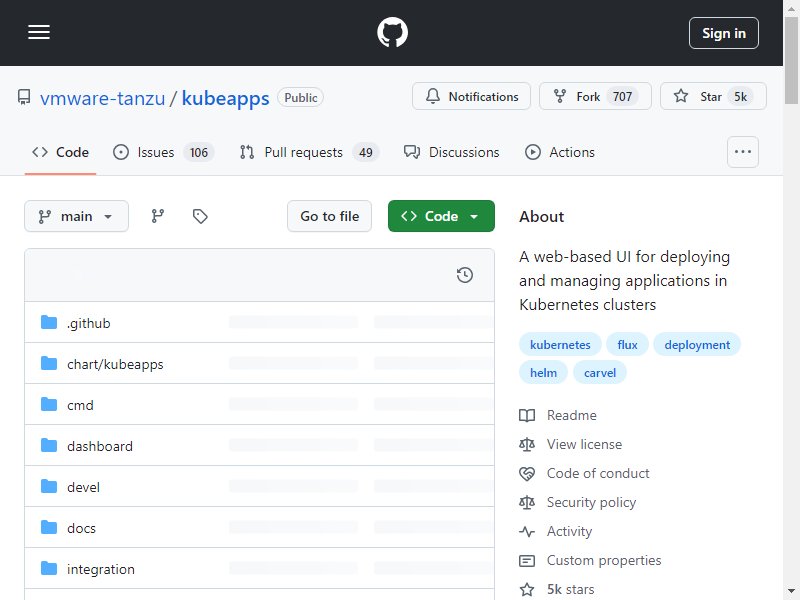View tags via the tag icon
The image size is (800, 600).
tap(200, 216)
